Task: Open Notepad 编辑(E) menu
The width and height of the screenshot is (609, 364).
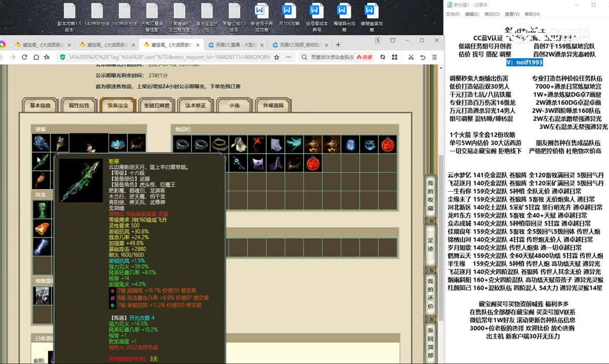Action: pos(472,14)
